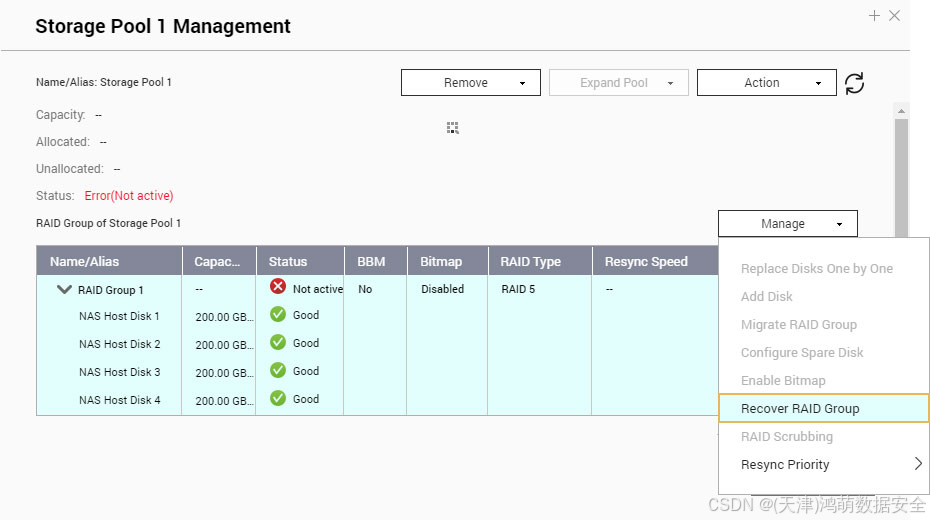The width and height of the screenshot is (930, 520).
Task: Toggle the Manage dropdown menu
Action: click(787, 224)
